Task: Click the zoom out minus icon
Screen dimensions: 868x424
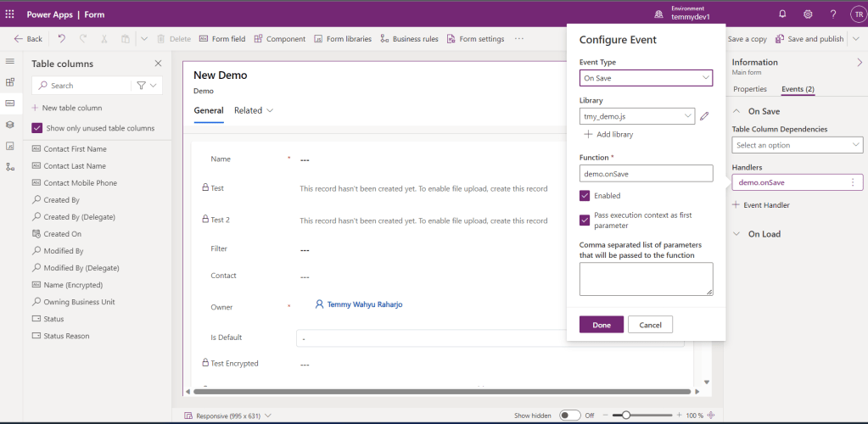Action: 607,416
